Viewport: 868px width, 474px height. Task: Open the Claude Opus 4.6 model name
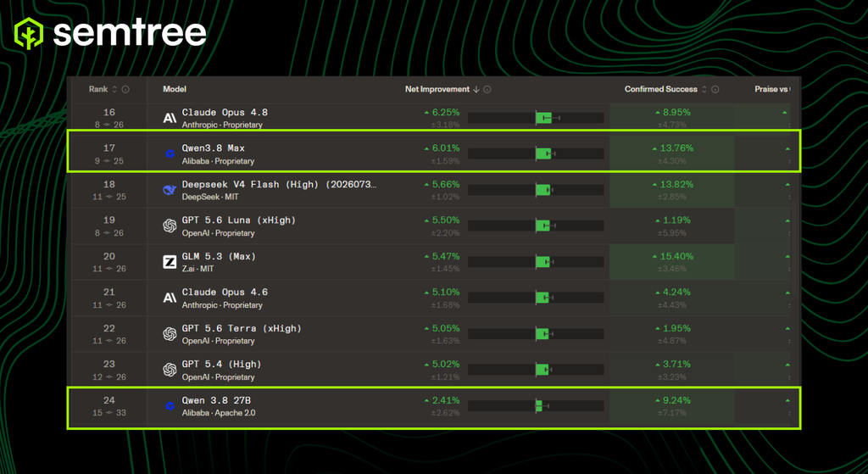click(225, 293)
